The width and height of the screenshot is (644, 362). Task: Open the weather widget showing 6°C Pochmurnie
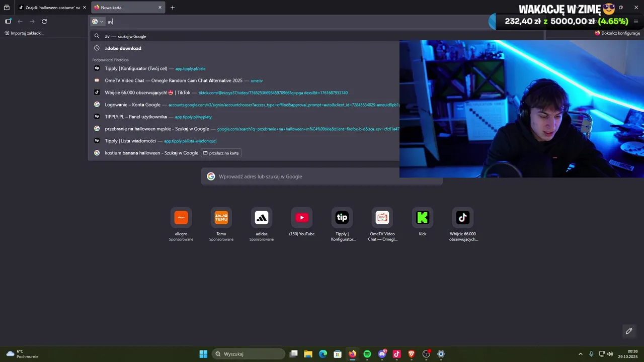[x=23, y=354]
